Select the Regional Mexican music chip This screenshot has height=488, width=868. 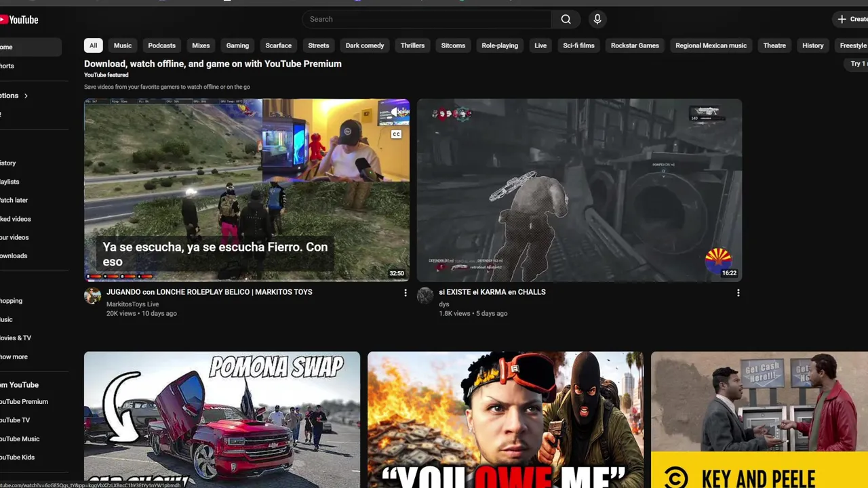point(711,45)
